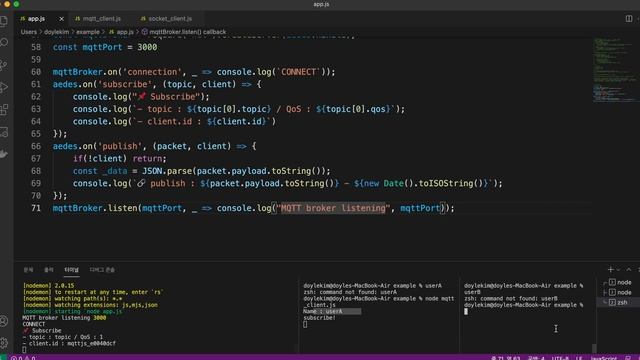Click the zsh terminal entry's icon

(x=612, y=302)
